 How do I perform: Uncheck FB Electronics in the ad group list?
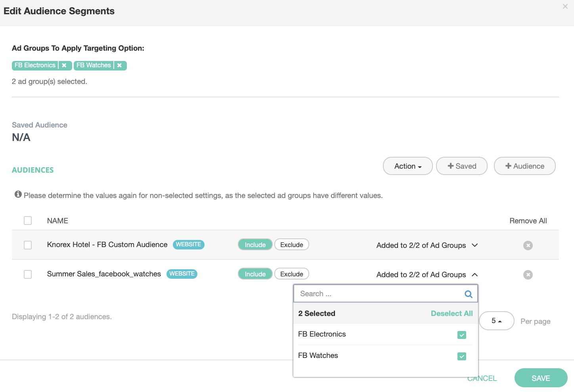[x=461, y=335]
